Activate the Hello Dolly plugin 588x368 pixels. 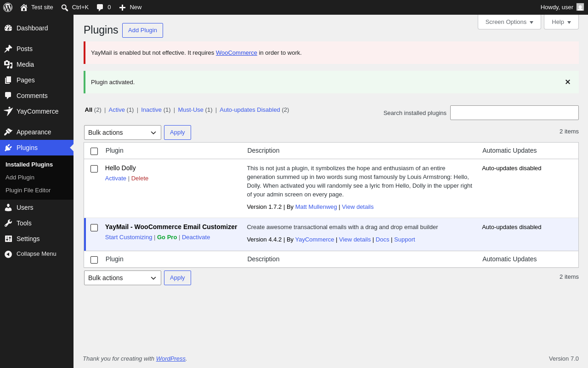[x=116, y=178]
